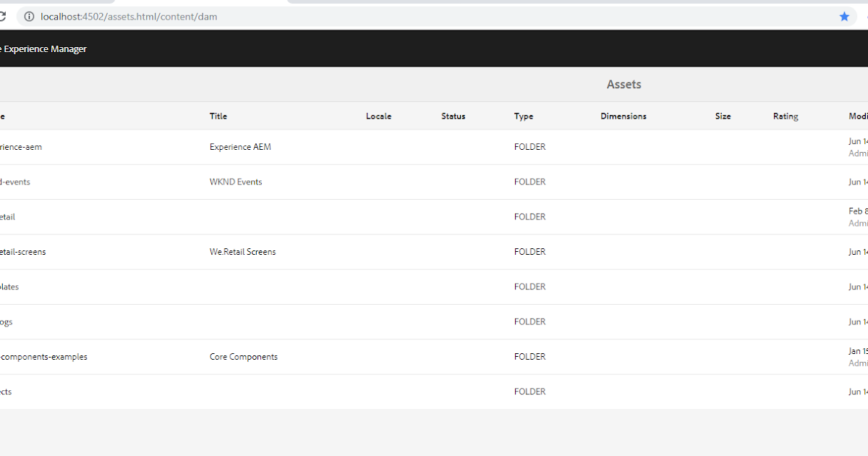Click the Dimensions column header
Viewport: 868px width, 456px height.
coord(624,116)
